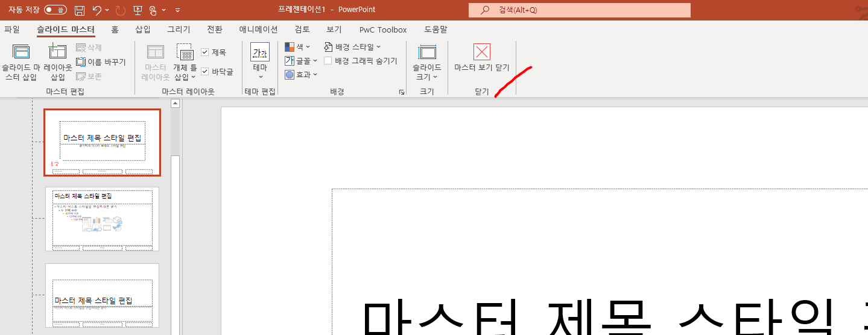This screenshot has height=335, width=868.
Task: Open the 도움말 tab
Action: point(436,30)
